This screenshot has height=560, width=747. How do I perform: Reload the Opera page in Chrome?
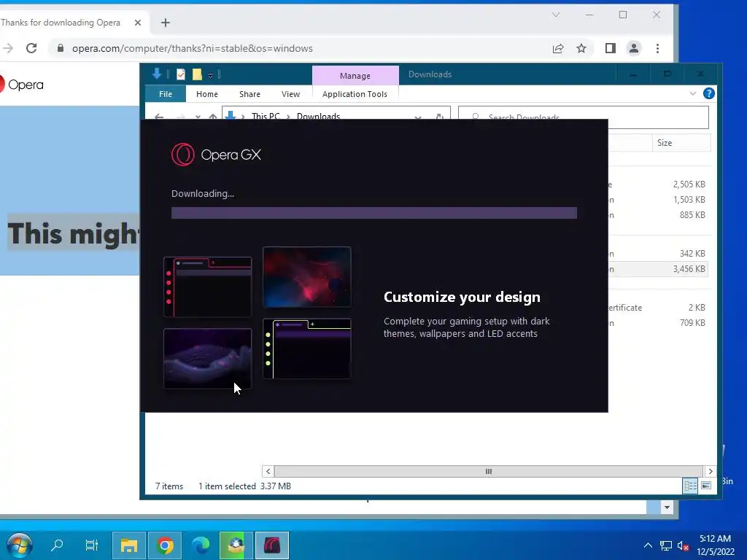(31, 48)
